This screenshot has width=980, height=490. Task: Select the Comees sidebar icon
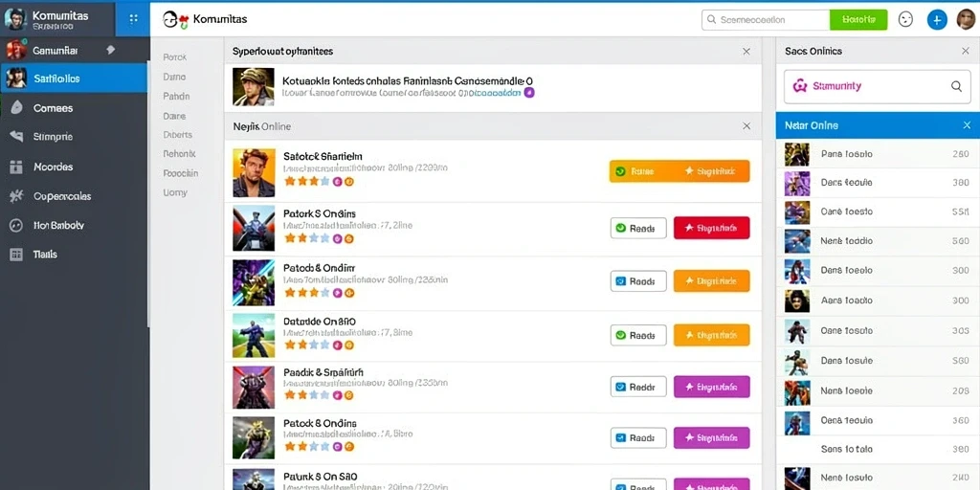point(17,107)
